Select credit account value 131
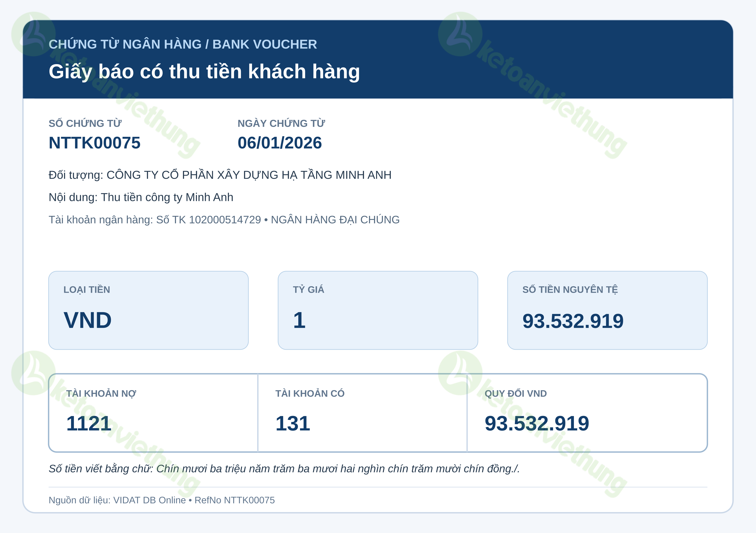Image resolution: width=756 pixels, height=533 pixels. coord(293,423)
